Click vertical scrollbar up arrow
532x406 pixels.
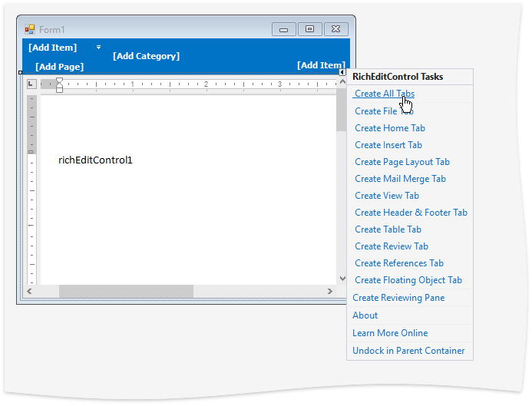point(342,82)
